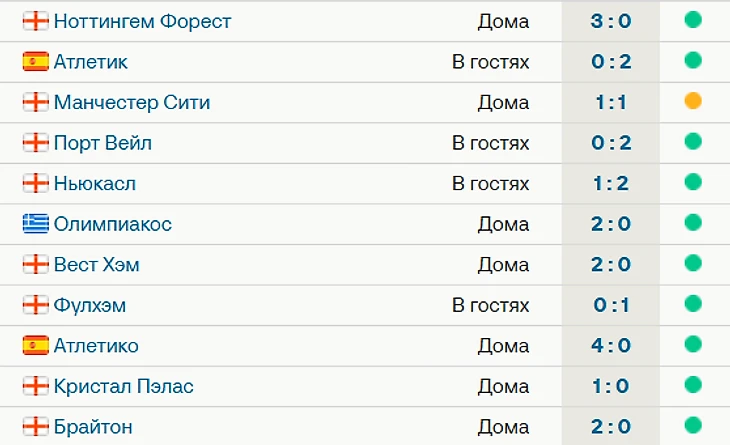Open the Кристал Пэлас team link

123,386
